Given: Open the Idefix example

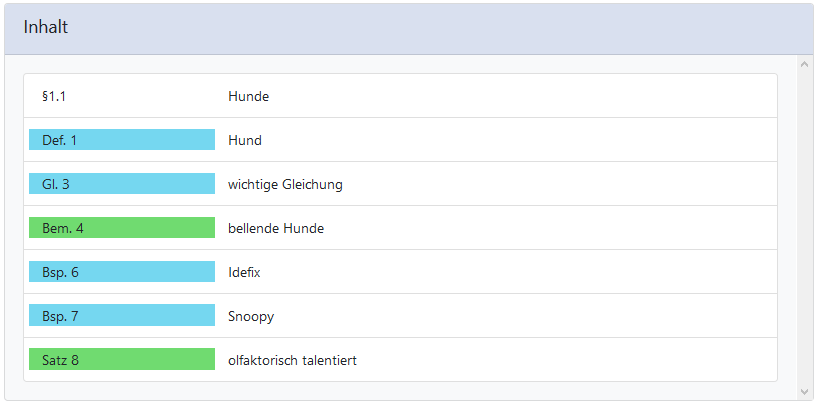Looking at the screenshot, I should coord(244,273).
